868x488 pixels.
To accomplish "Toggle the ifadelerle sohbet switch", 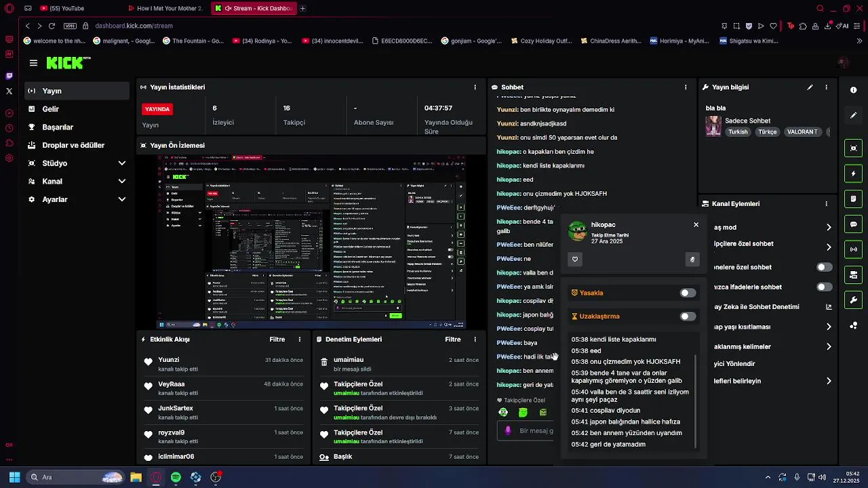I will [x=824, y=287].
